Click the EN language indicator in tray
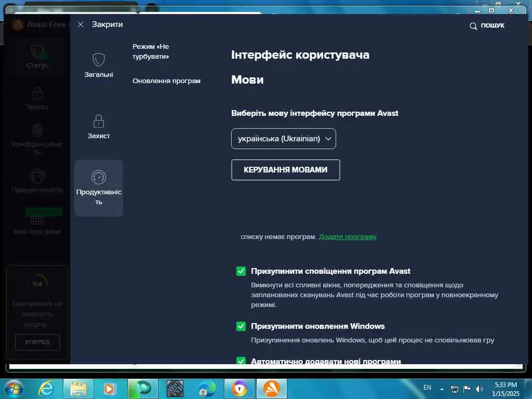532x399 pixels. (x=427, y=388)
